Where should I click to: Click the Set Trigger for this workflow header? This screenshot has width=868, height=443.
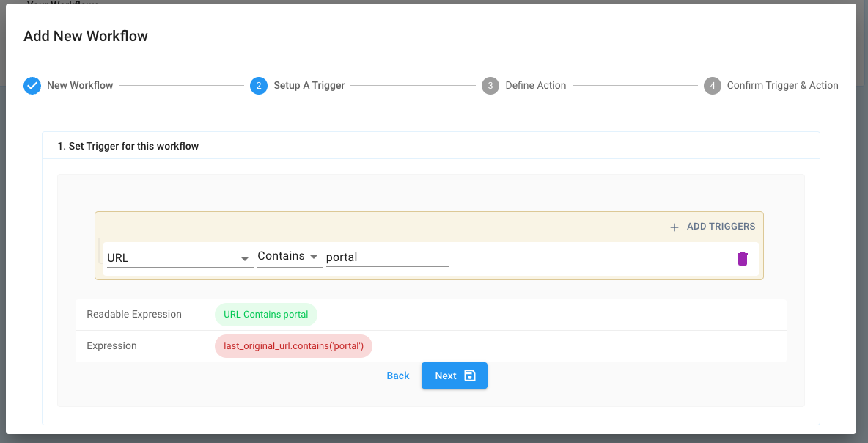(128, 146)
